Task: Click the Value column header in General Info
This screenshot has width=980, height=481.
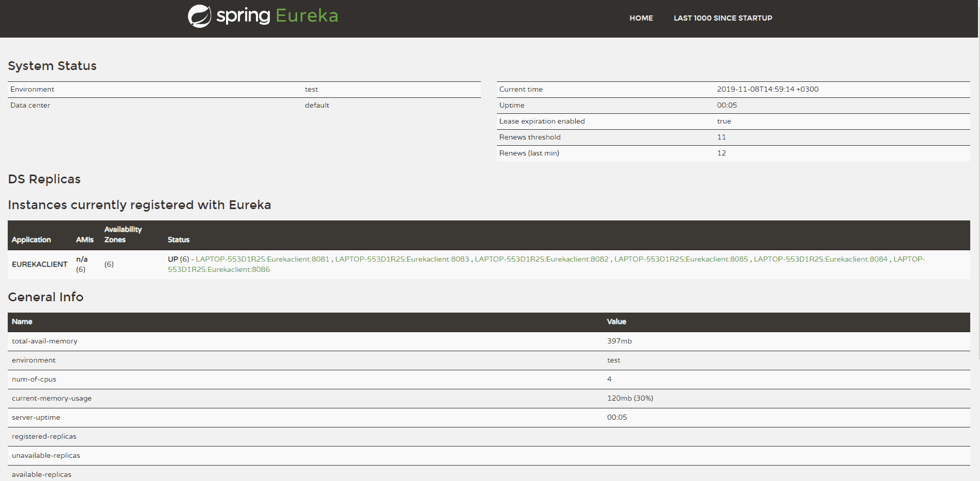Action: pyautogui.click(x=616, y=321)
